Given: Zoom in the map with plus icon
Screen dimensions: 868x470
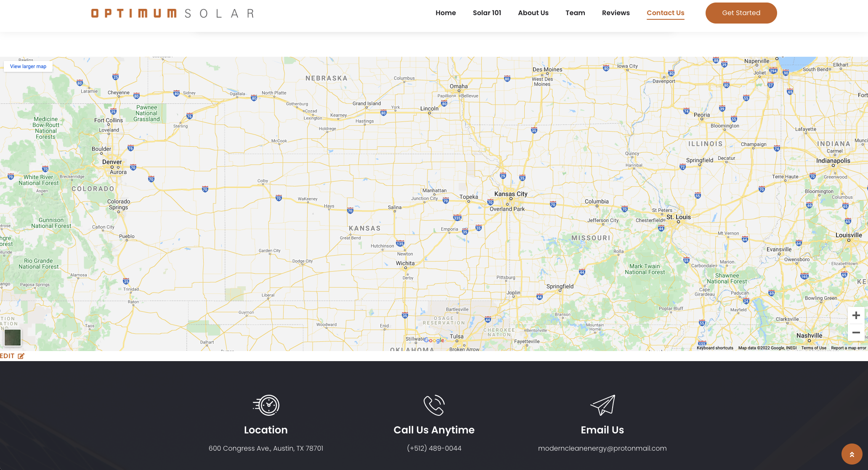Looking at the screenshot, I should coord(856,315).
